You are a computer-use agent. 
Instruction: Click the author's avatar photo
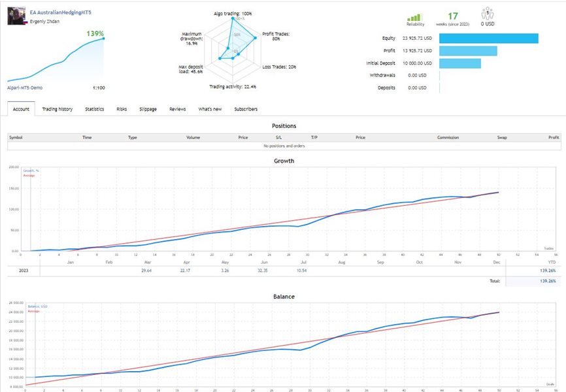tap(16, 16)
